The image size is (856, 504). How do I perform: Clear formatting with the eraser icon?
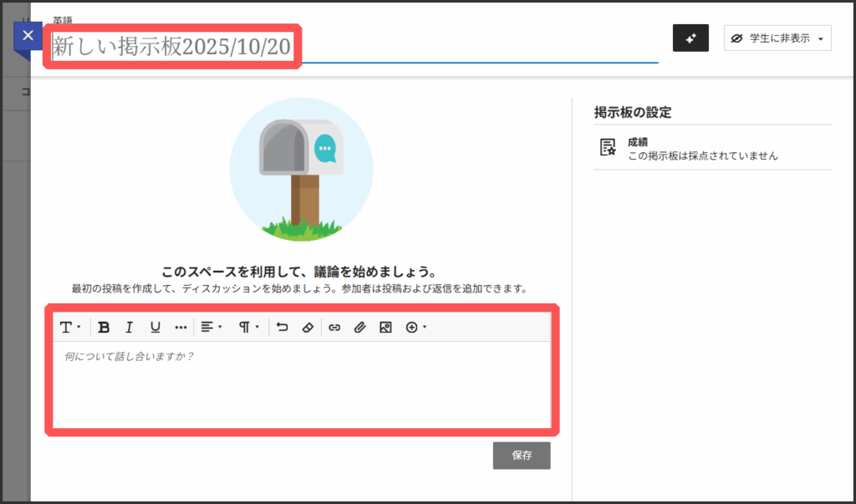[307, 328]
